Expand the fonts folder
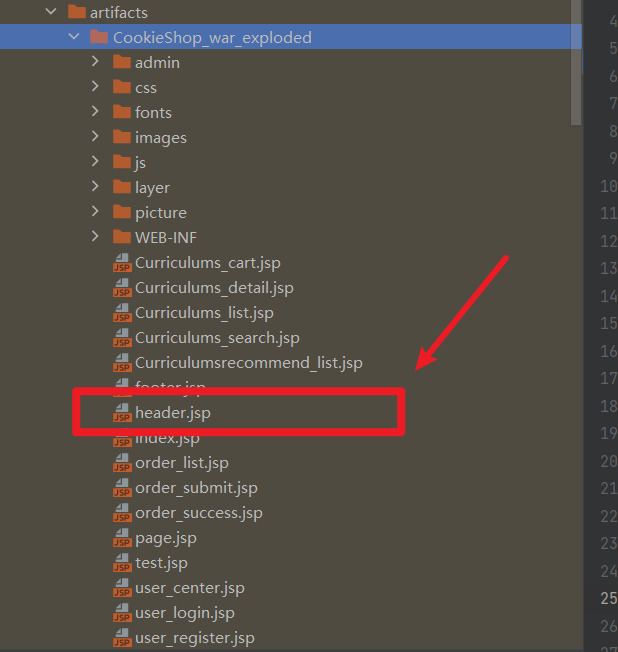The width and height of the screenshot is (618, 652). click(95, 111)
